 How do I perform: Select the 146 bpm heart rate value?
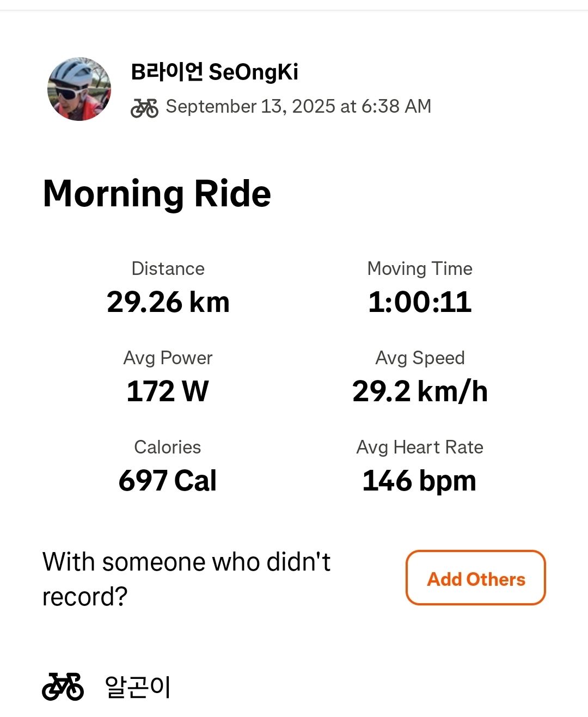(x=420, y=481)
